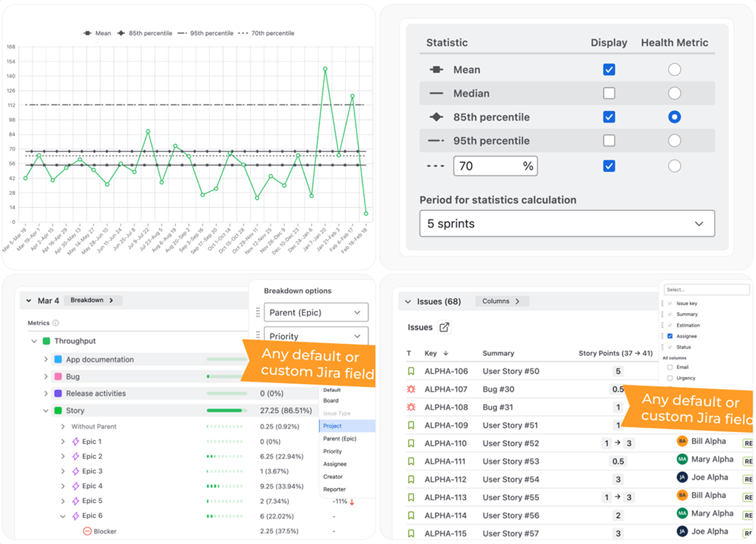Expand the Bug row in metrics

coord(46,376)
